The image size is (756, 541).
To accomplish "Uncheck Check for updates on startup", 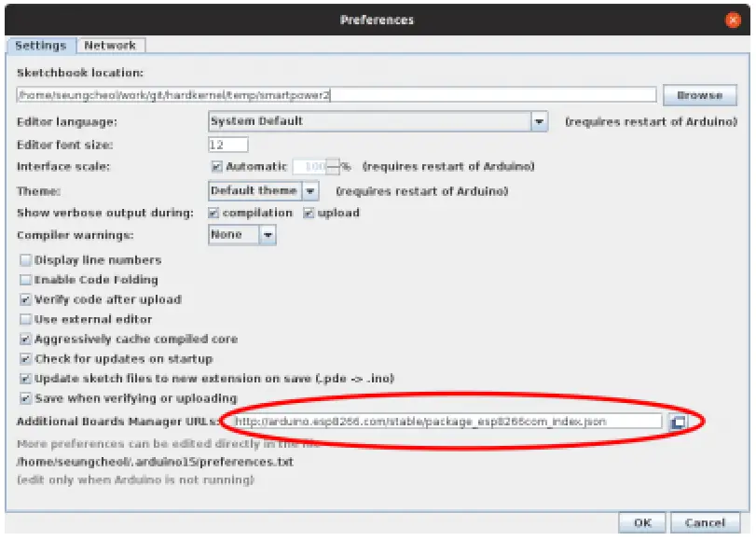I will (25, 359).
